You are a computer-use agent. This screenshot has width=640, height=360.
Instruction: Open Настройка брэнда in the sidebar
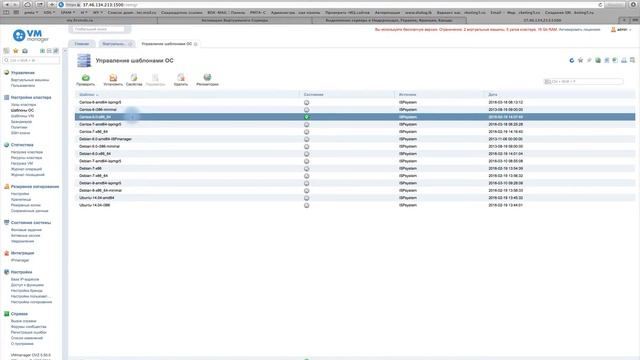27,291
